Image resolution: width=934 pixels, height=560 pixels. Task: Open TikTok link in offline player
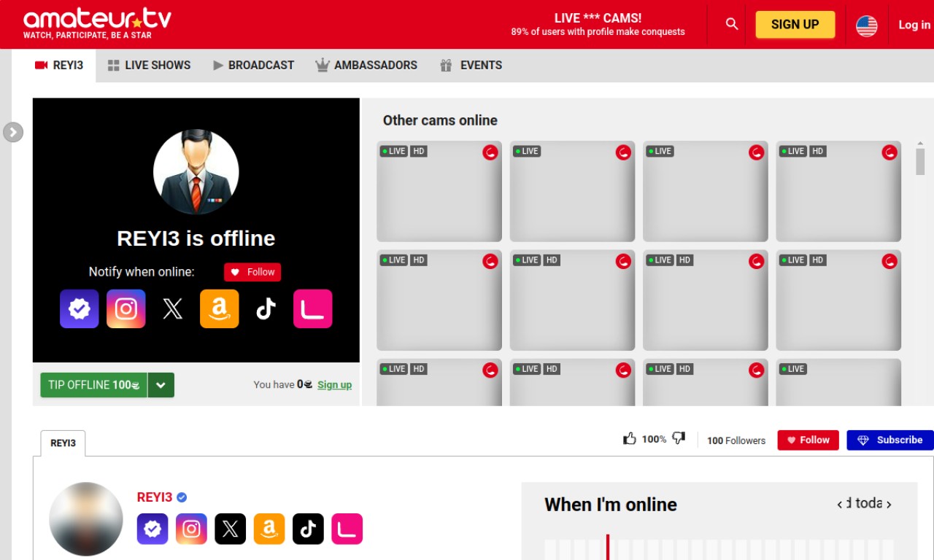point(266,308)
